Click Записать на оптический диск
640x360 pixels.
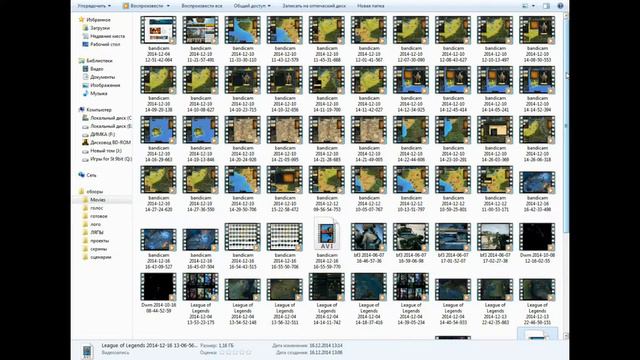point(313,6)
